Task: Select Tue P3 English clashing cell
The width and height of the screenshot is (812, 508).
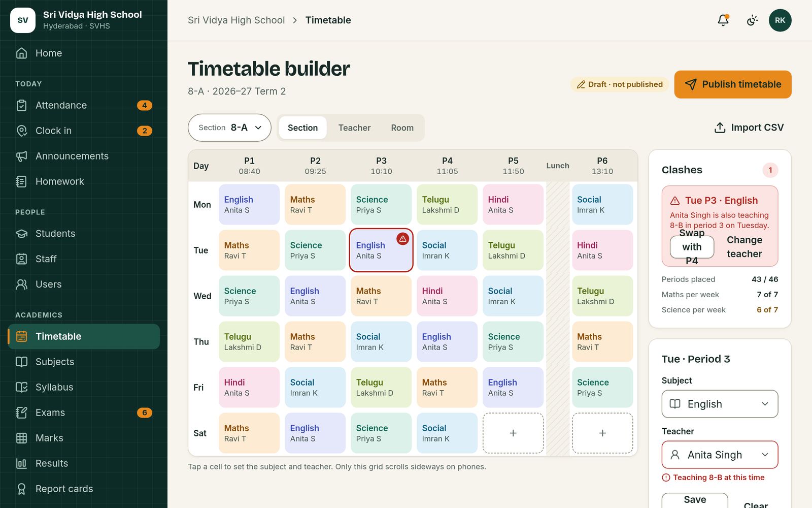Action: (x=381, y=250)
